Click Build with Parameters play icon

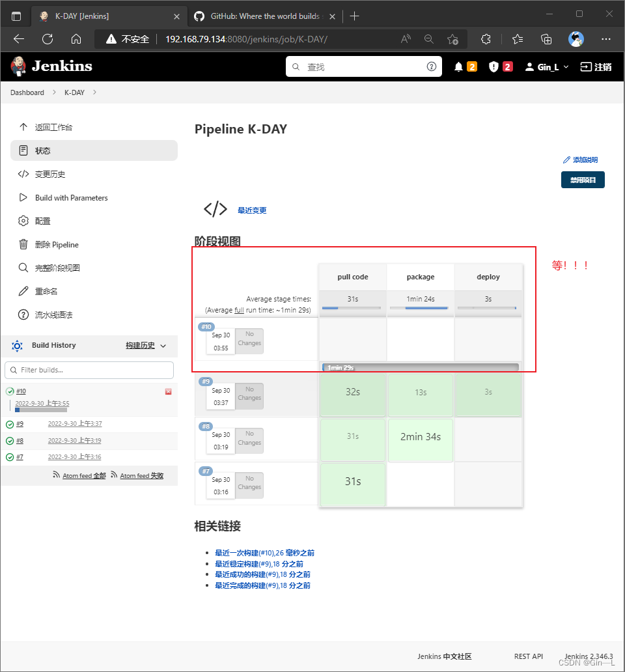tap(23, 197)
